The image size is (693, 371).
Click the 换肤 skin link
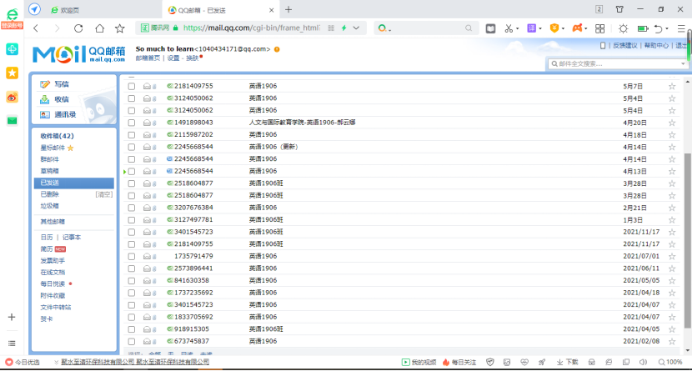(192, 58)
